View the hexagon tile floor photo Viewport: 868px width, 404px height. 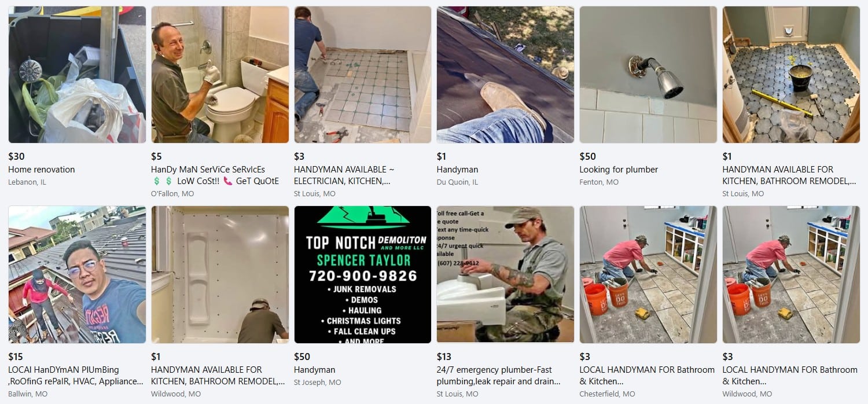pyautogui.click(x=791, y=75)
